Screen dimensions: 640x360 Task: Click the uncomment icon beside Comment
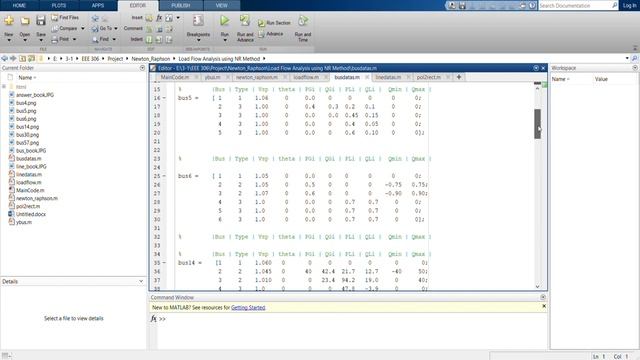click(160, 29)
